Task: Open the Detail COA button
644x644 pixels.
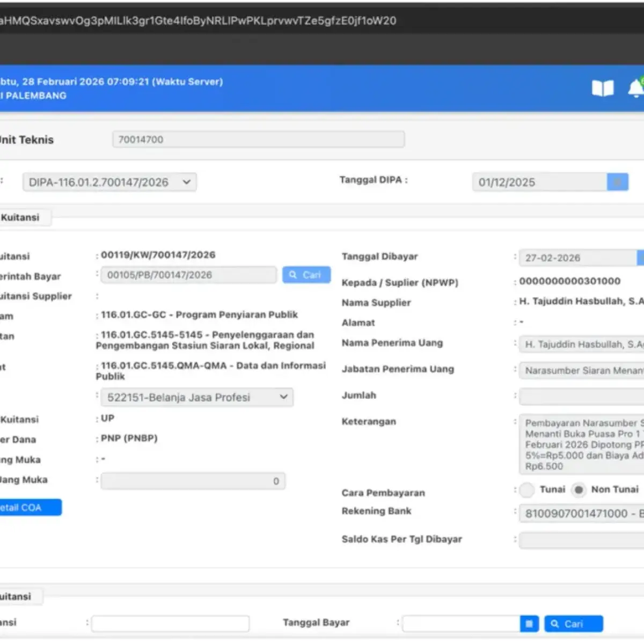Action: click(30, 508)
